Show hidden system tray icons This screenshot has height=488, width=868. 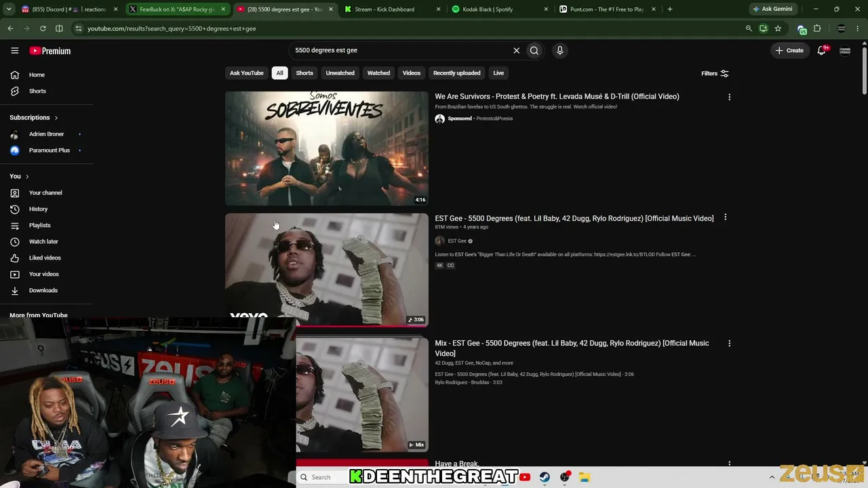coord(772,477)
